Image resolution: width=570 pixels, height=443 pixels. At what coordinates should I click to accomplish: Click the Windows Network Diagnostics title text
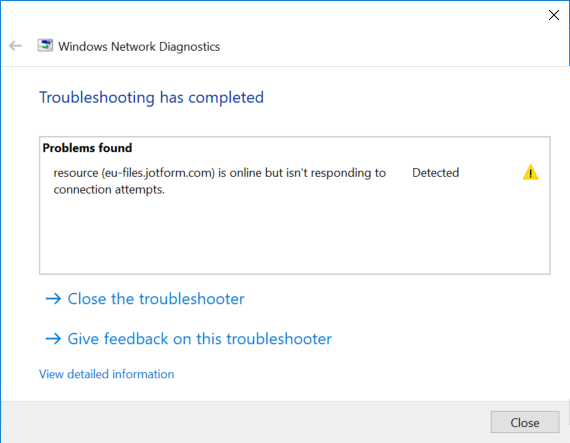(x=139, y=47)
